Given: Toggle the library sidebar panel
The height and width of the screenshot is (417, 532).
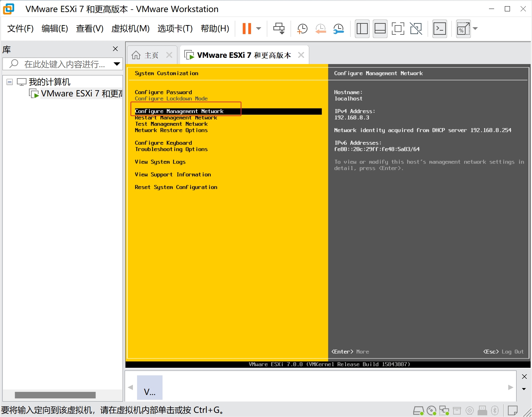Looking at the screenshot, I should (x=362, y=29).
